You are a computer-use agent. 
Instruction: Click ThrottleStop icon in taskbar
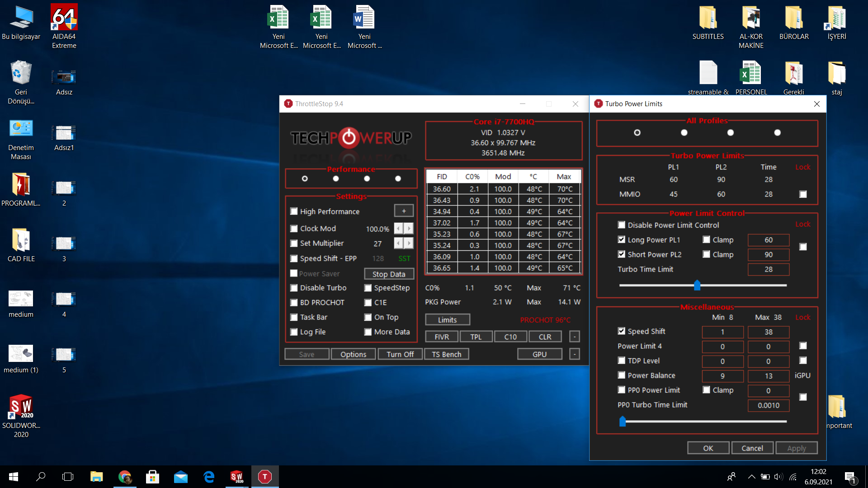(x=265, y=477)
